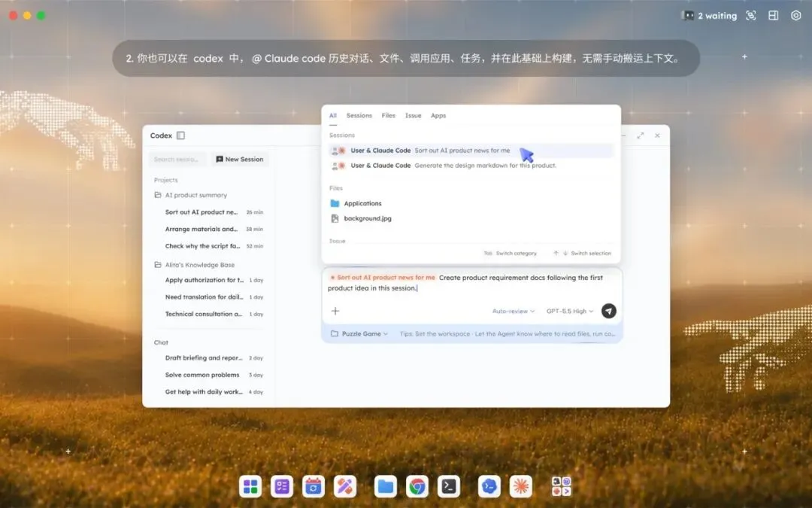The height and width of the screenshot is (508, 812).
Task: Switch to the Files tab
Action: click(x=389, y=116)
